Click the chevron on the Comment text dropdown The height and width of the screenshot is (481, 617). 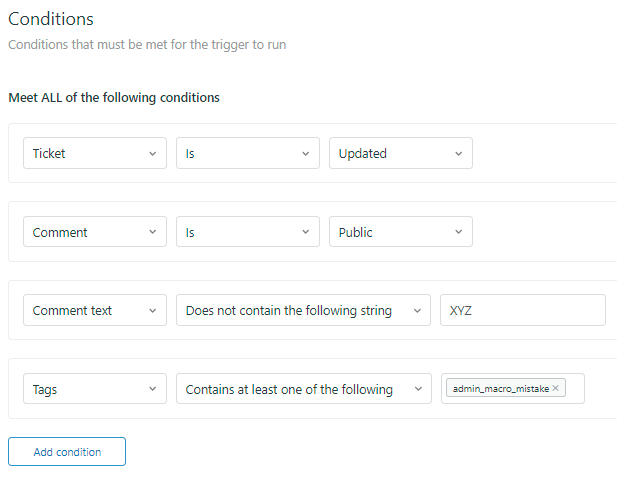pos(152,311)
